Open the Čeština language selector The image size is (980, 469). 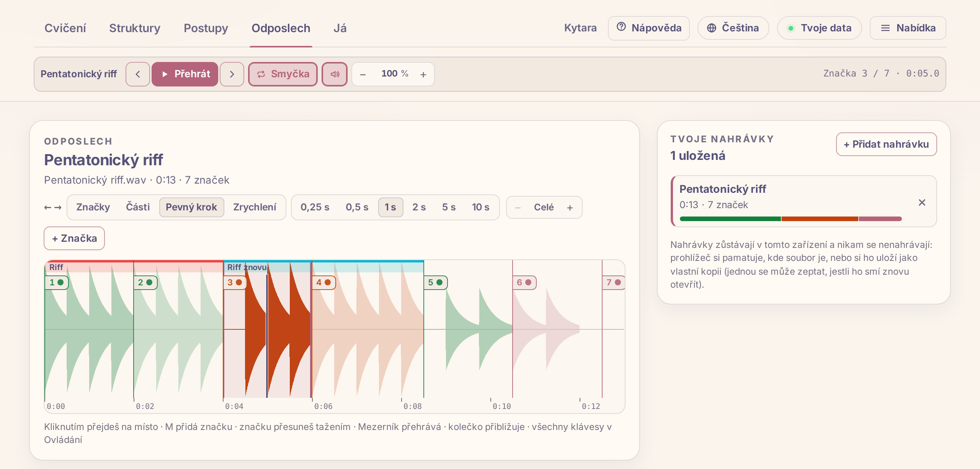(x=733, y=28)
